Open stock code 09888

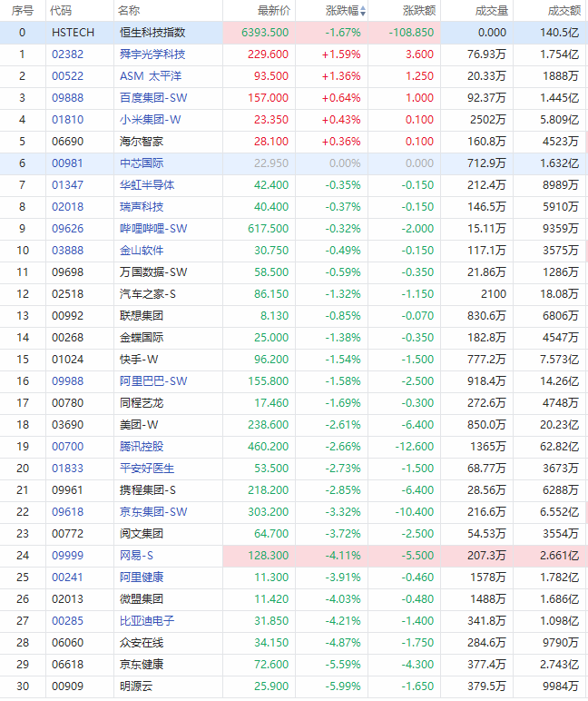click(67, 97)
